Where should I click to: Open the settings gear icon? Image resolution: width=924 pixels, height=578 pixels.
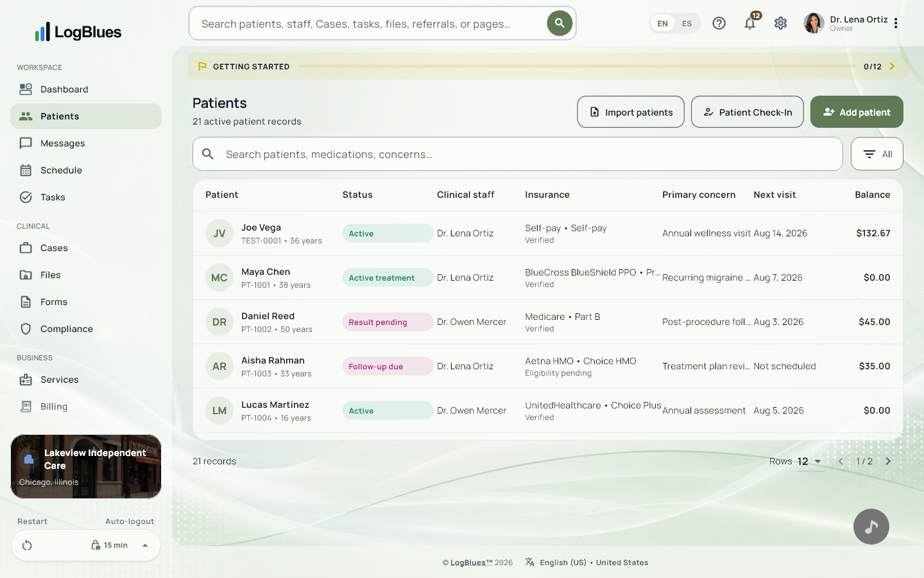point(780,23)
